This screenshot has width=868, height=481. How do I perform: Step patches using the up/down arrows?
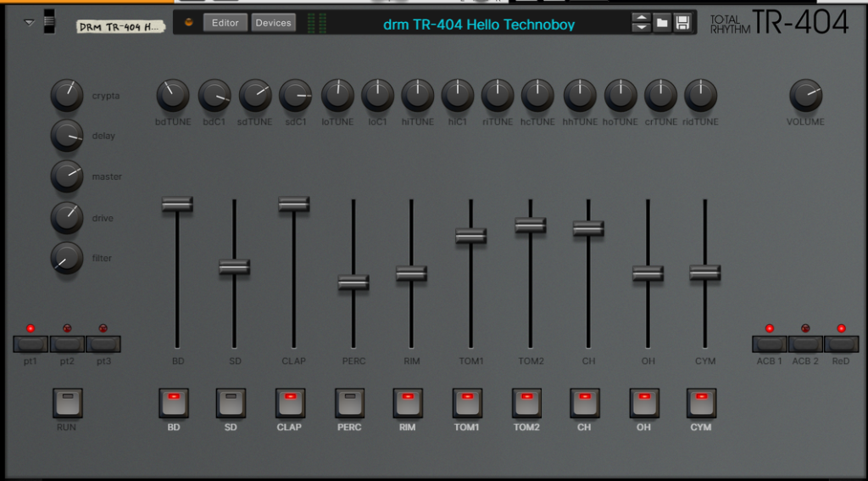642,23
